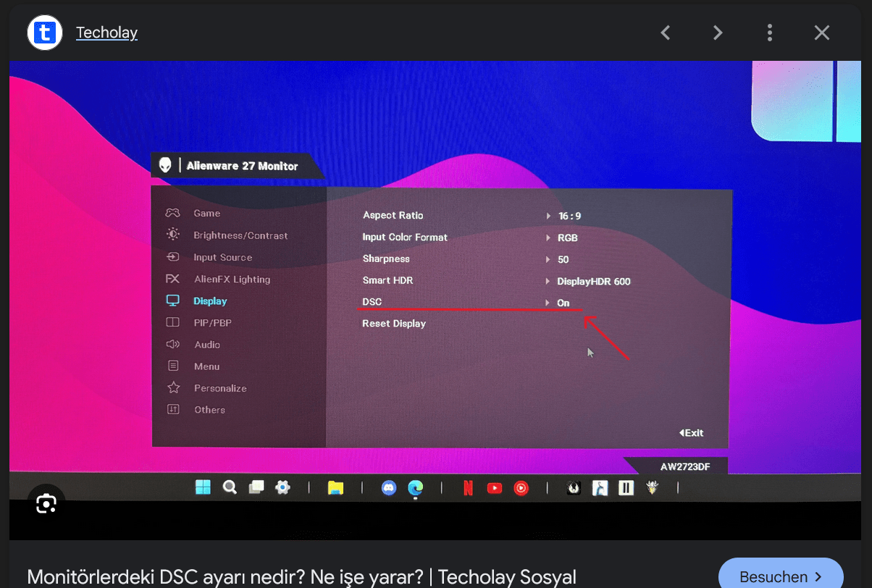
Task: Click the speaker icon beside Audio
Action: (172, 344)
